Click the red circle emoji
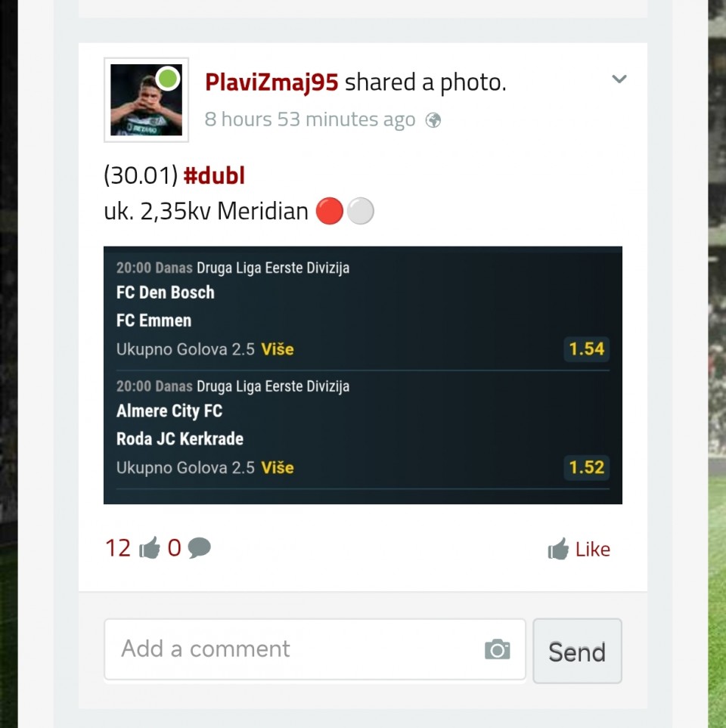Viewport: 726px width, 728px height. pyautogui.click(x=329, y=211)
